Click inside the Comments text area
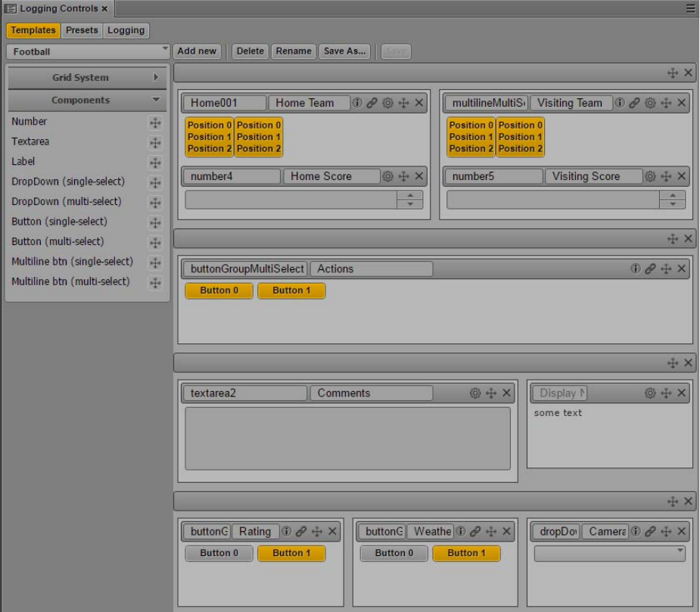This screenshot has height=612, width=700. (348, 438)
